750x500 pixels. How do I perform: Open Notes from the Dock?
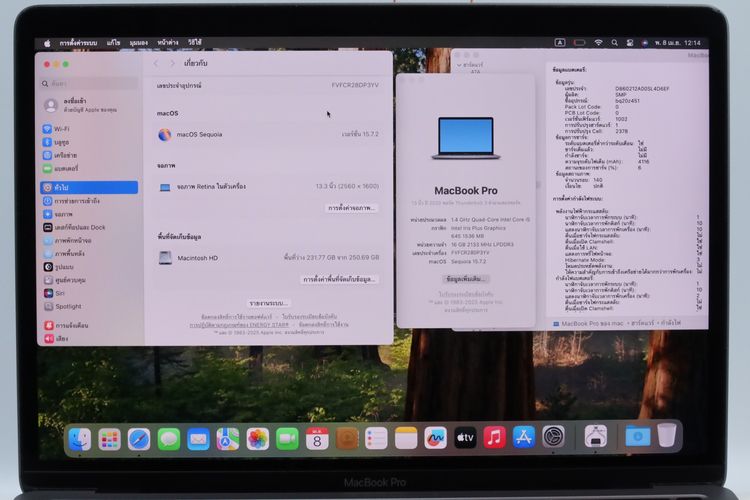click(406, 438)
